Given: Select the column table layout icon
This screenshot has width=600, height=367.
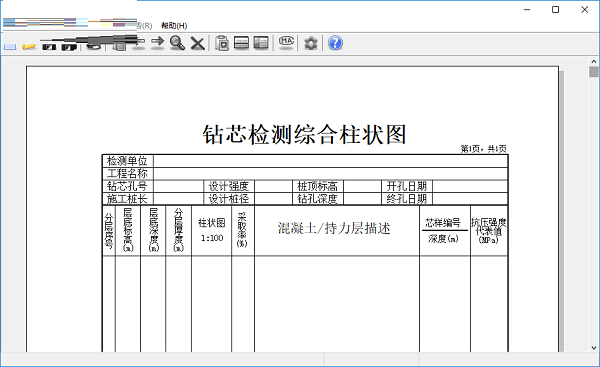Looking at the screenshot, I should (x=261, y=43).
